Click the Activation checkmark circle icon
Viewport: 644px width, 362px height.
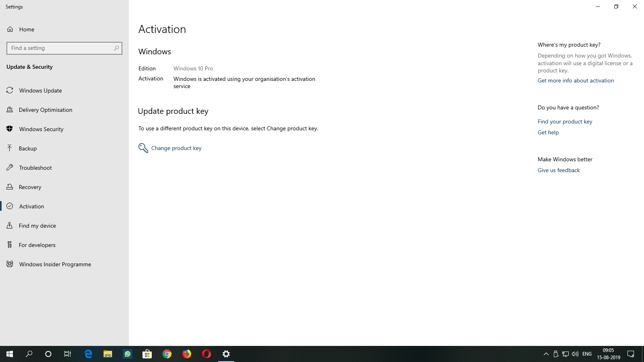10,206
